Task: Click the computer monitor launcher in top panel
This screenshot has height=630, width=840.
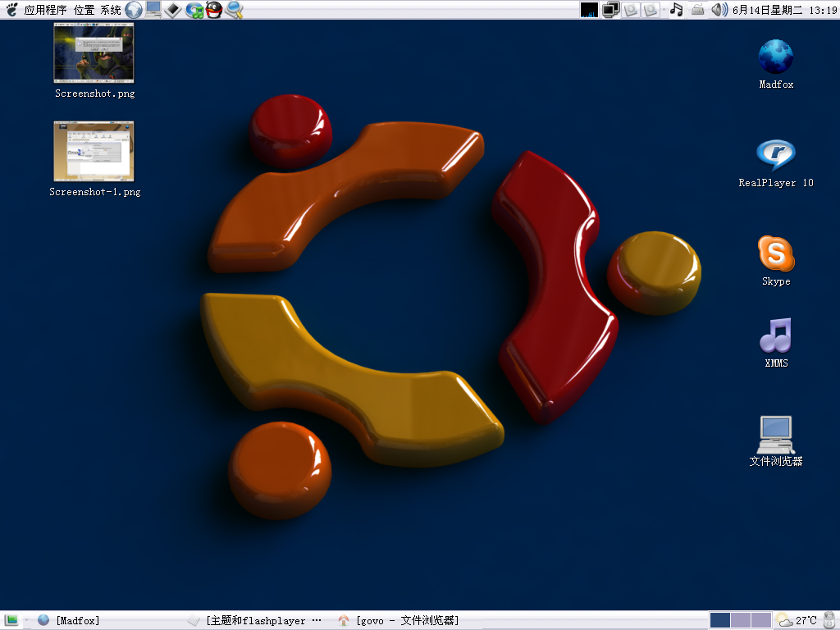Action: pyautogui.click(x=153, y=9)
